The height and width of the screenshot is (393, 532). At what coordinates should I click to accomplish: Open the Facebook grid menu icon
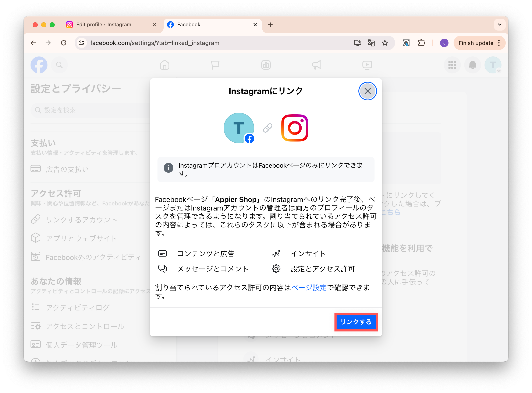(452, 65)
